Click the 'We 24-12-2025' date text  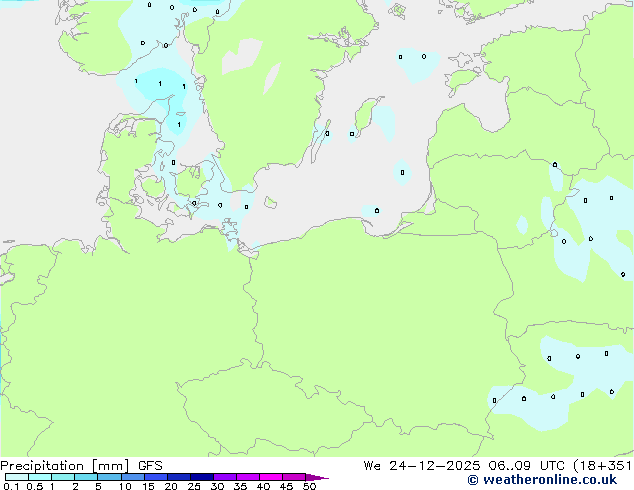[x=422, y=466]
